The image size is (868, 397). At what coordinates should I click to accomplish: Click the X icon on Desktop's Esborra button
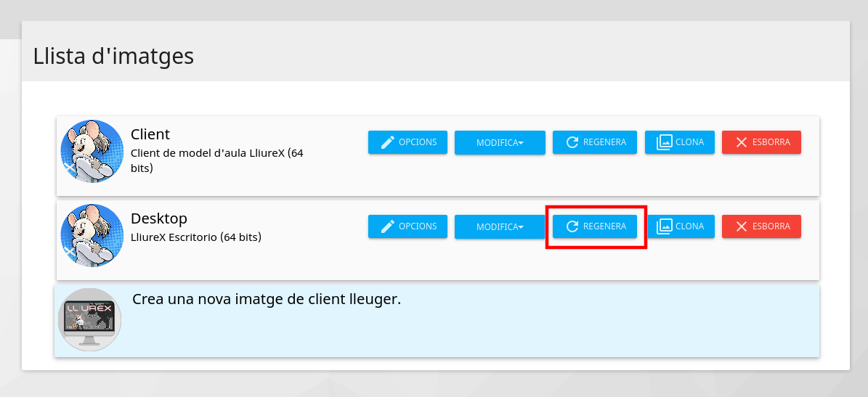[741, 226]
